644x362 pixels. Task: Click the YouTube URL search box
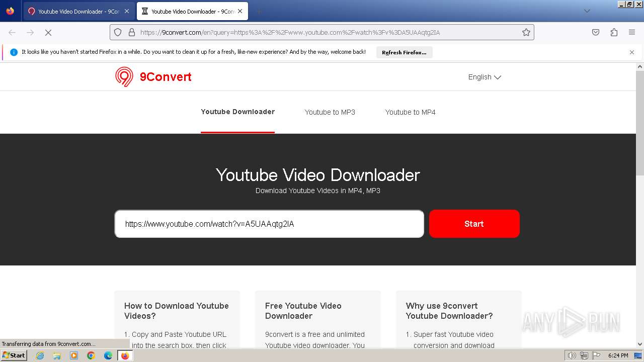269,224
